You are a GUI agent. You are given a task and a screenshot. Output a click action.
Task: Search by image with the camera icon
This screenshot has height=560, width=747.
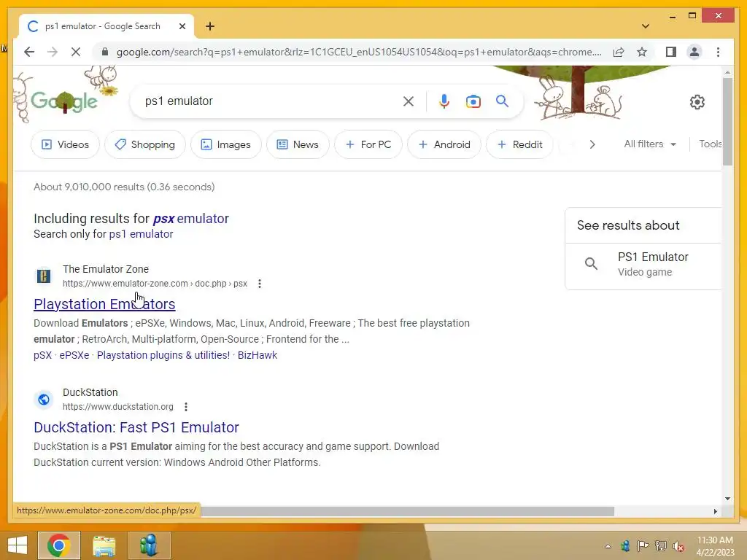pos(473,101)
